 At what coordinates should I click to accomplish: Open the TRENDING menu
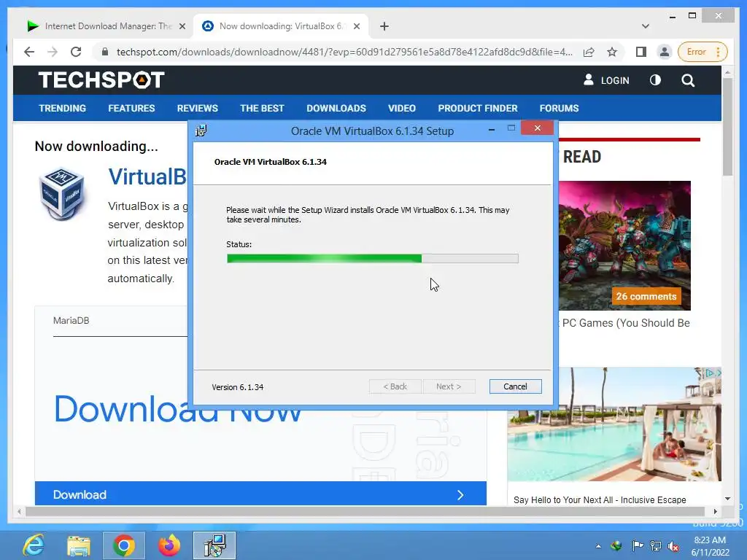coord(63,108)
